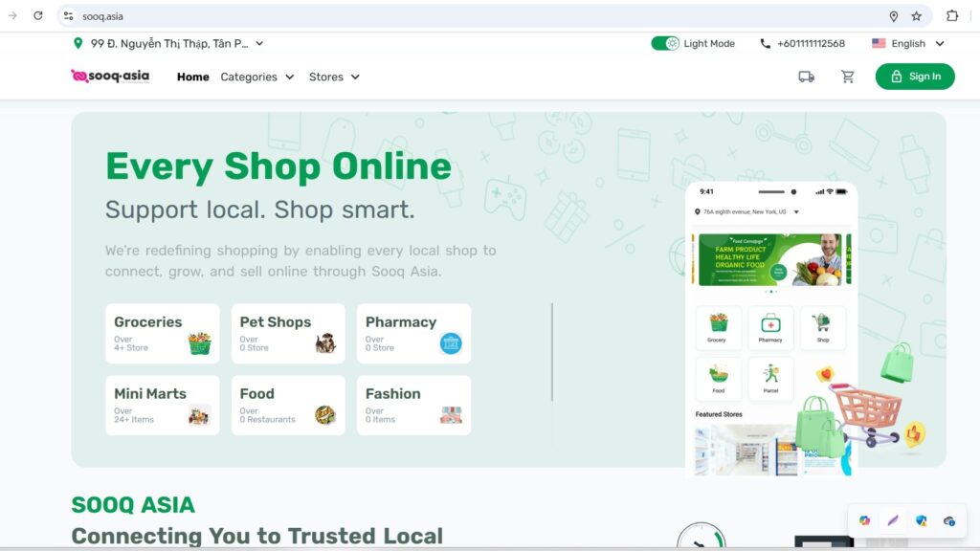Open the shopping cart icon

[x=848, y=77]
